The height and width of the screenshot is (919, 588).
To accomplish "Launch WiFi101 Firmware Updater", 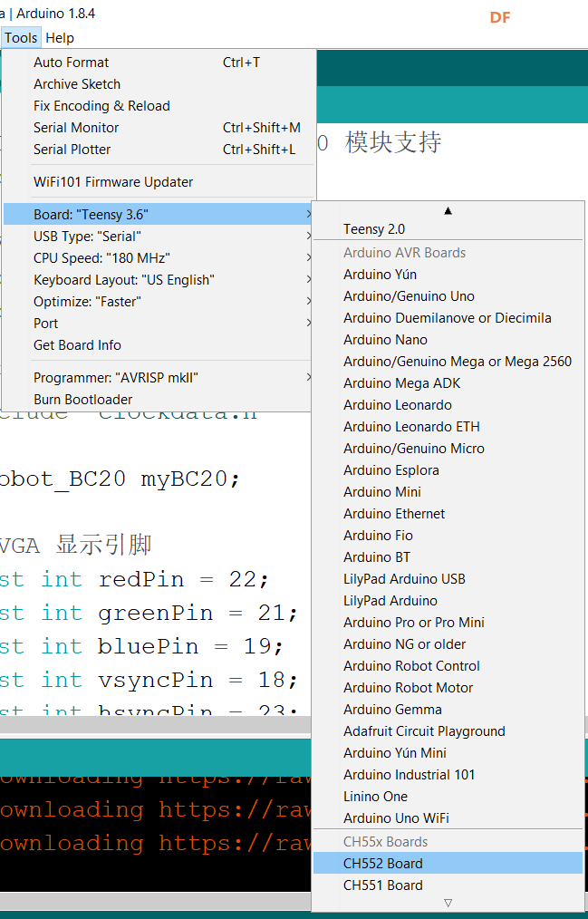I will click(159, 181).
